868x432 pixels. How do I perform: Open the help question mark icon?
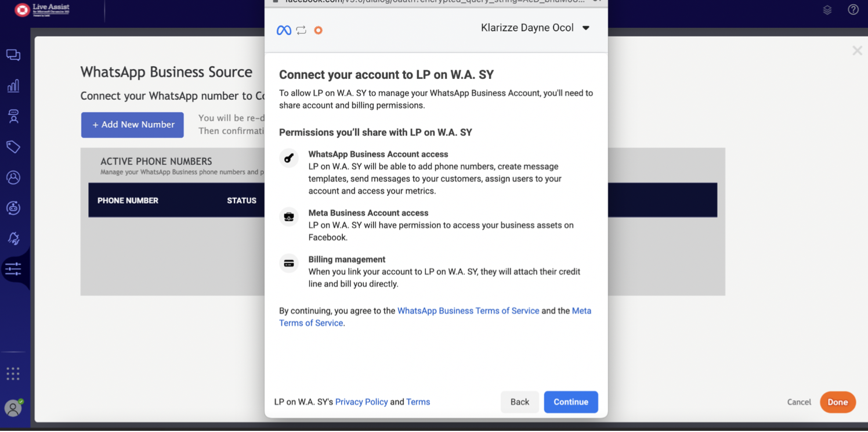click(x=853, y=9)
